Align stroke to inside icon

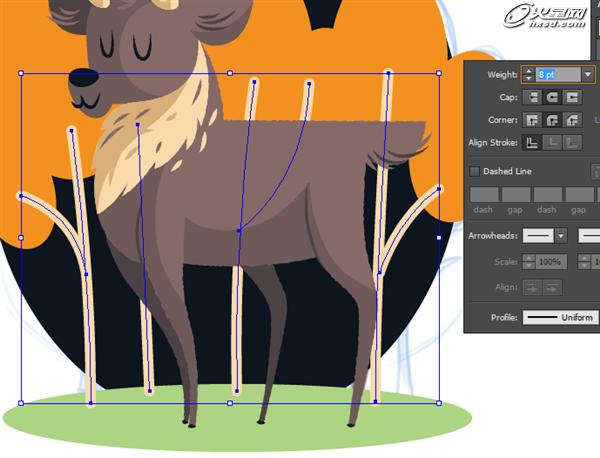coord(552,143)
